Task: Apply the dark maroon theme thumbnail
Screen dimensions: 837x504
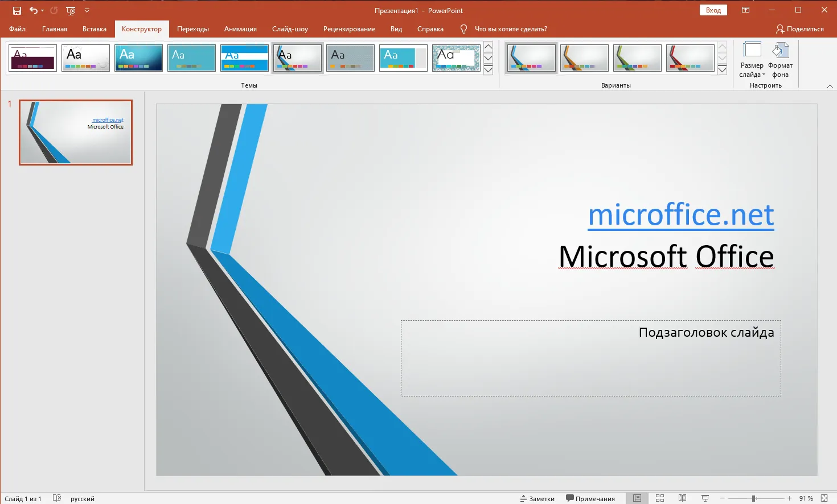Action: point(33,58)
